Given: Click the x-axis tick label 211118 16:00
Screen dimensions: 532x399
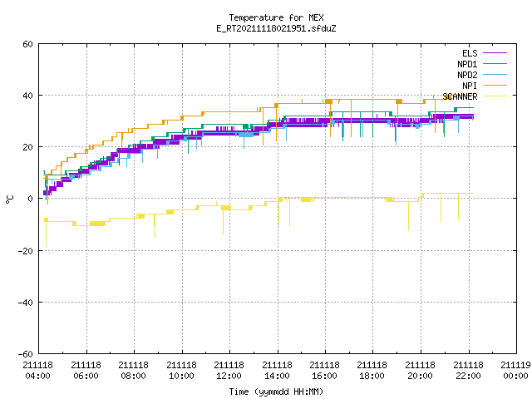Looking at the screenshot, I should coord(325,371).
